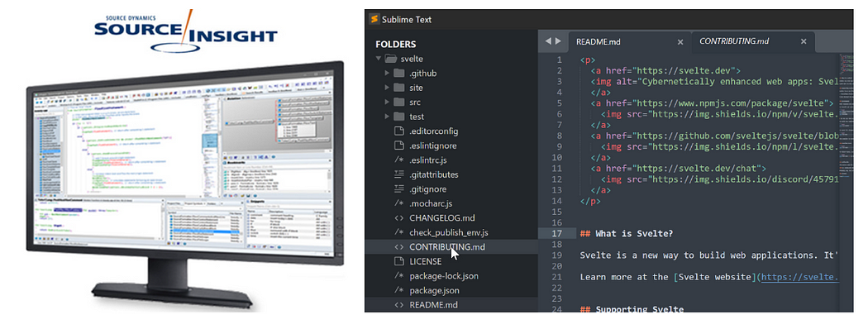
Task: Click the Source Insight logo
Action: pyautogui.click(x=185, y=32)
